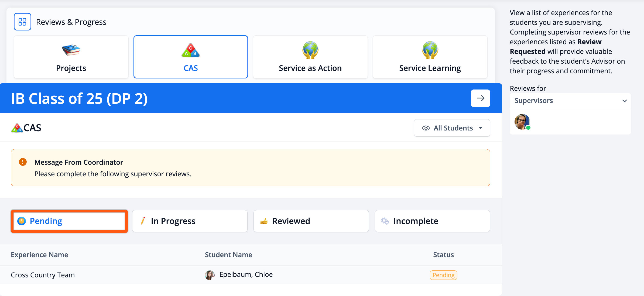Viewport: 644px width, 296px height.
Task: Click the orange alert icon in coordinator message
Action: pos(23,162)
